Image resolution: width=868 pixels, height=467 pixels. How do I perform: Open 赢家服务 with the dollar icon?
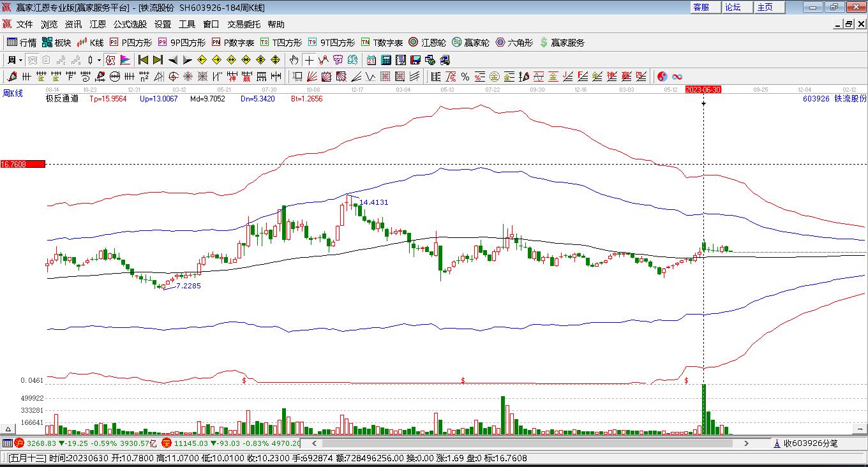pyautogui.click(x=562, y=43)
